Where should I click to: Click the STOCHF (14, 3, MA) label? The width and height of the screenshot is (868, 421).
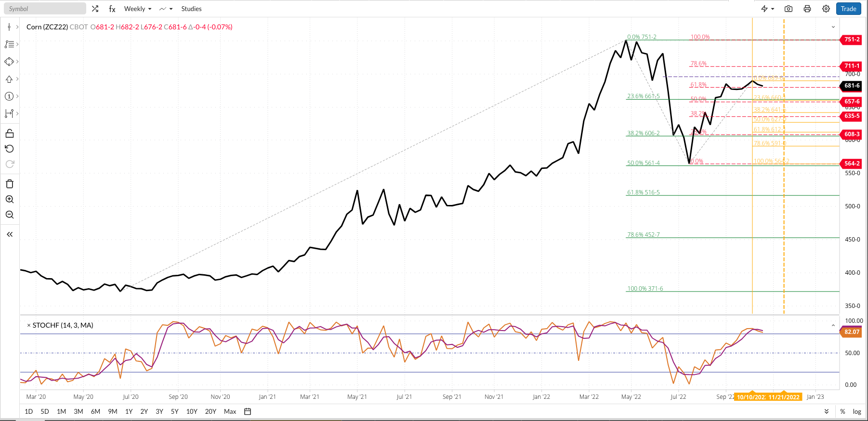pos(63,325)
